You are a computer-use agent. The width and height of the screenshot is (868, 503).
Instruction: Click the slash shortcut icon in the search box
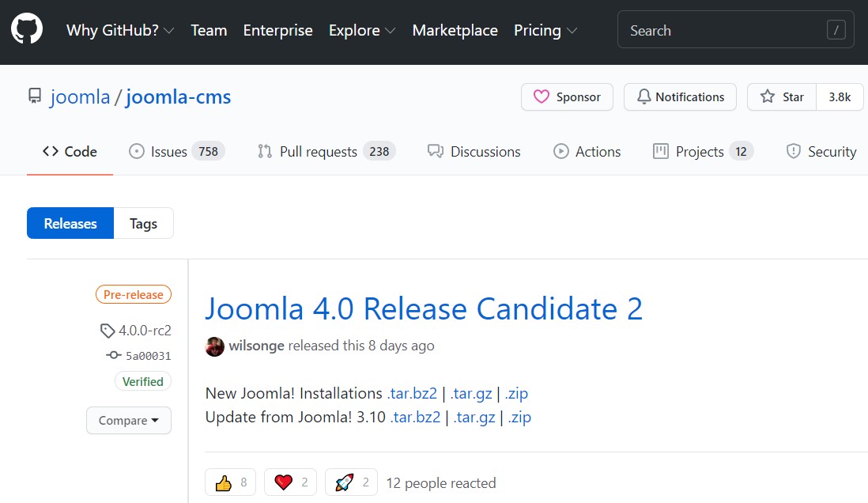pyautogui.click(x=836, y=30)
